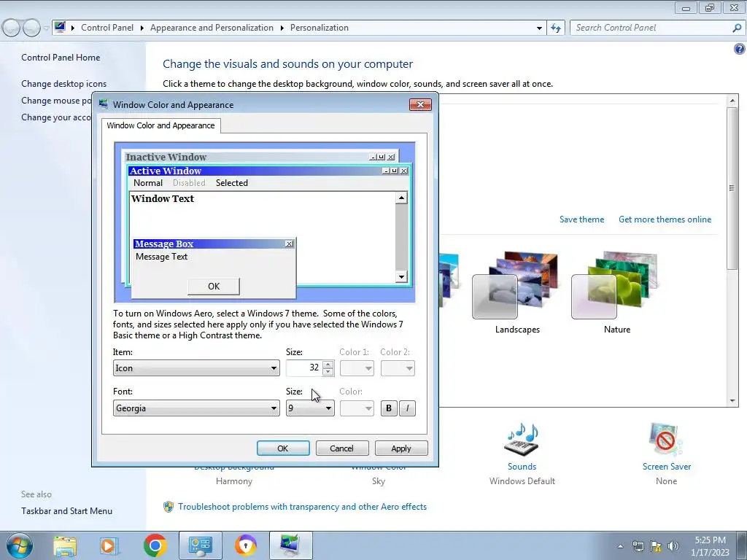747x560 pixels.
Task: Click the Bold font style button
Action: pos(389,408)
